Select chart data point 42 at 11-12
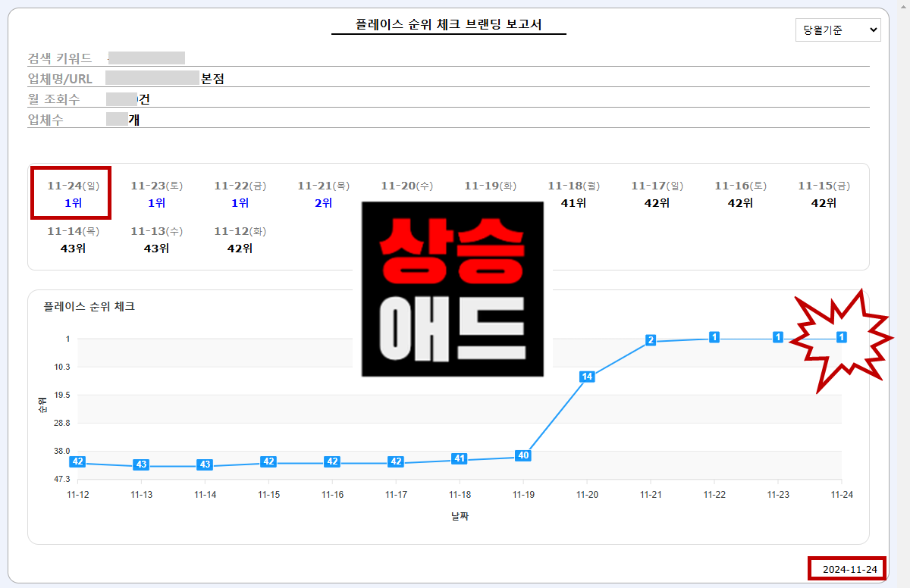The width and height of the screenshot is (910, 588). 77,461
